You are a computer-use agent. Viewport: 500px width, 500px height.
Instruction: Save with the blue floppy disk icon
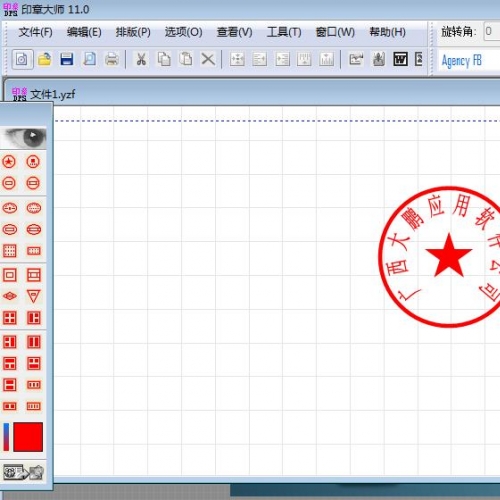[67, 60]
